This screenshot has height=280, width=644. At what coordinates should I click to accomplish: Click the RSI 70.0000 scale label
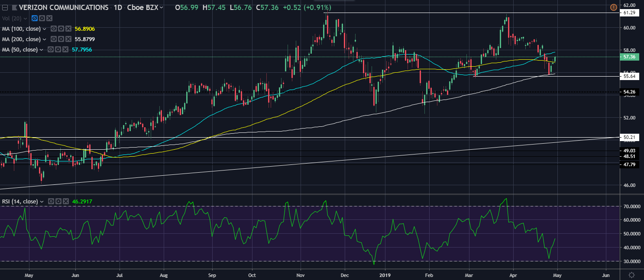click(x=631, y=206)
